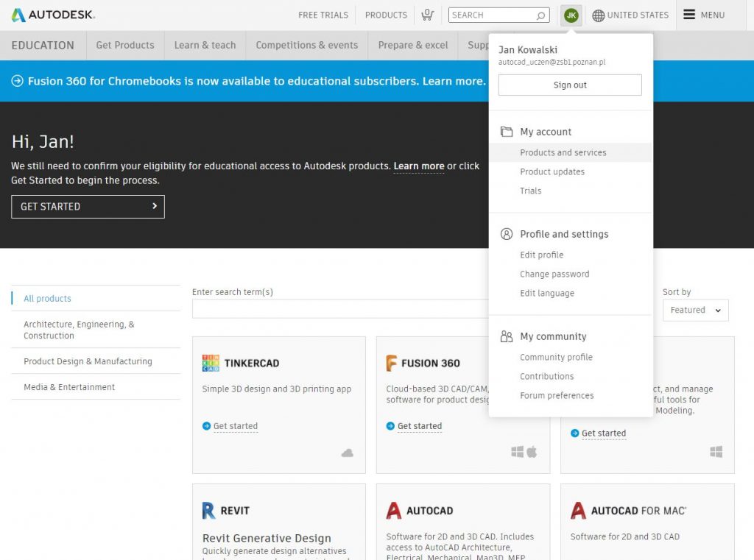754x560 pixels.
Task: Open the shopping cart icon
Action: tap(427, 15)
